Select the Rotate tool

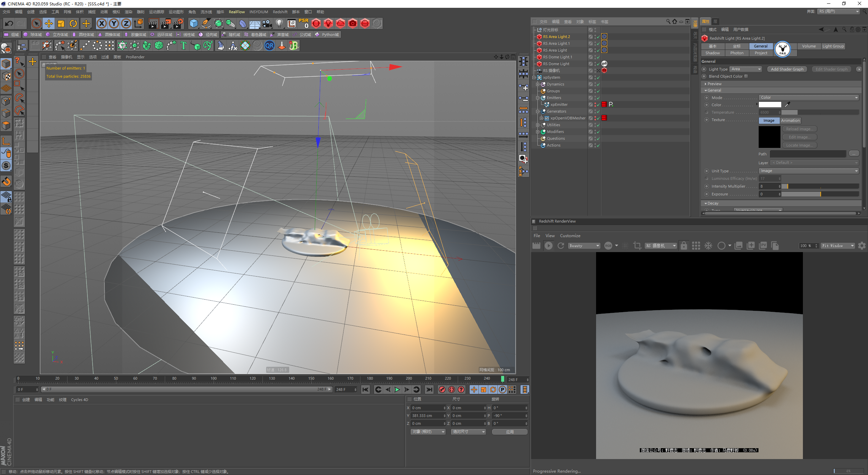73,23
